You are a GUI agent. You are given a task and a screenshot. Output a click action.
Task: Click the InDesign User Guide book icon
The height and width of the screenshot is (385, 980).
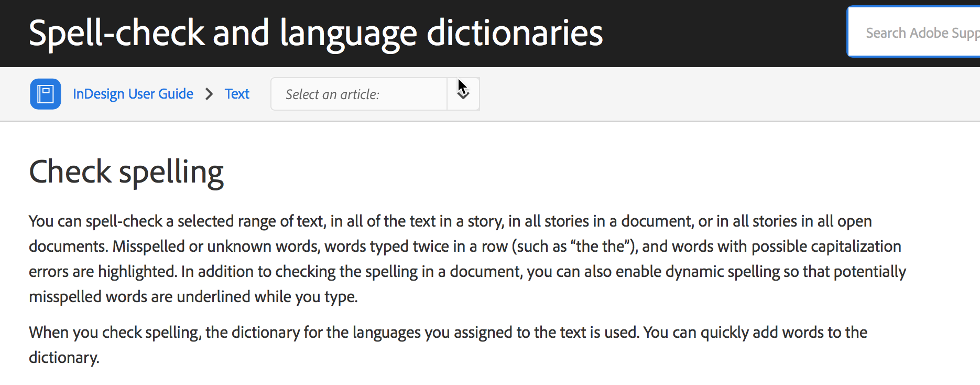coord(46,94)
